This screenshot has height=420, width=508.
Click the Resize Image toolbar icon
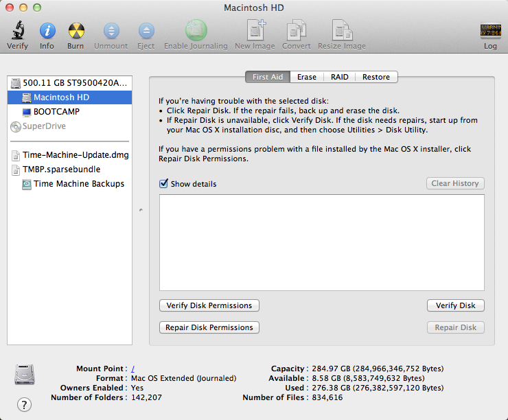[x=342, y=30]
